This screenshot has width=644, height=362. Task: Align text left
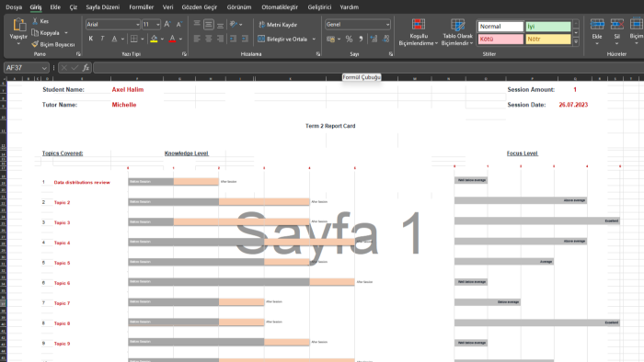(x=197, y=39)
